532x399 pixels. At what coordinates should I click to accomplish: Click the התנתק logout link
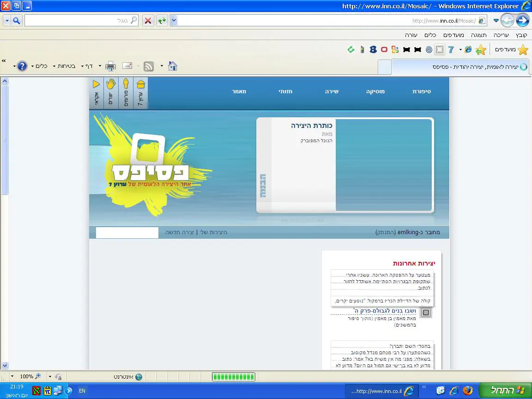click(386, 232)
